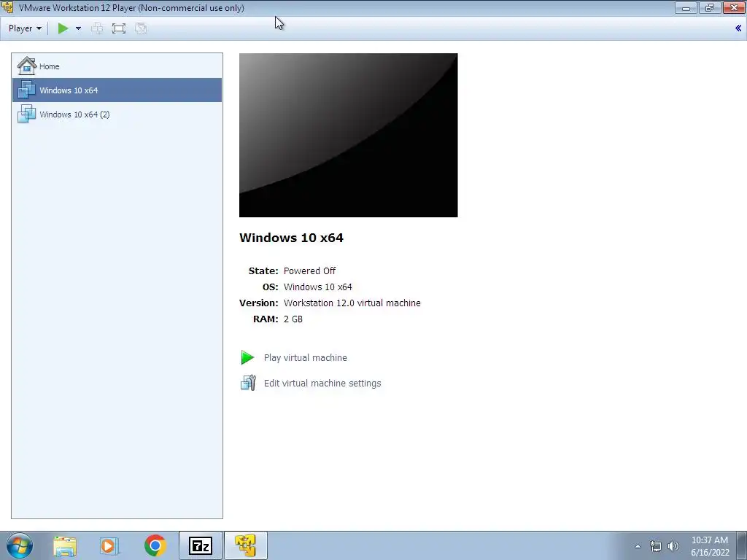Click the volume speaker tray icon
This screenshot has height=560, width=747.
coord(673,546)
